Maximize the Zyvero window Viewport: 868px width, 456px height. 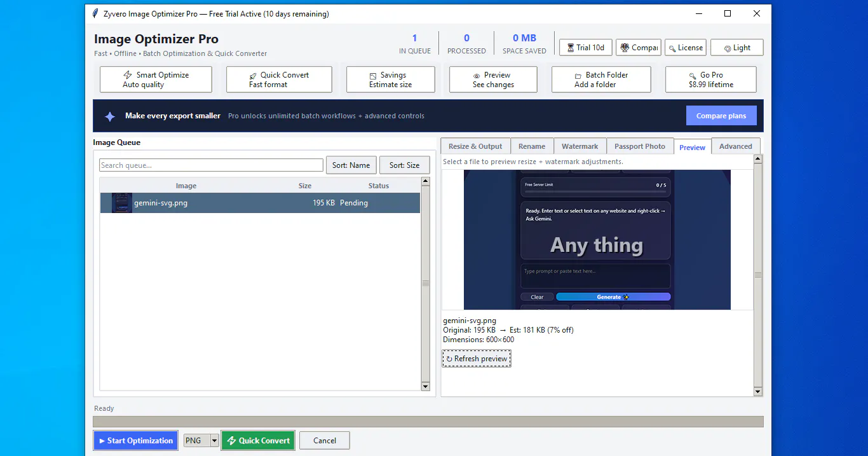[728, 13]
